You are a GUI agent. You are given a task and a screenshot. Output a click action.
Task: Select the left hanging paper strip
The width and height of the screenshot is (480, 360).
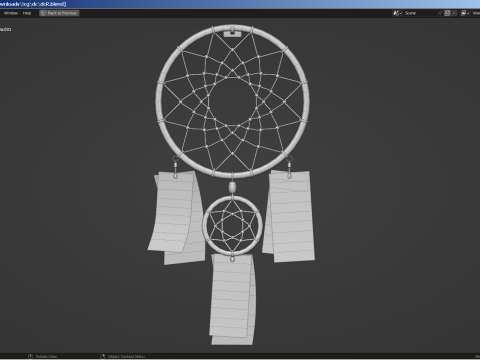[173, 213]
